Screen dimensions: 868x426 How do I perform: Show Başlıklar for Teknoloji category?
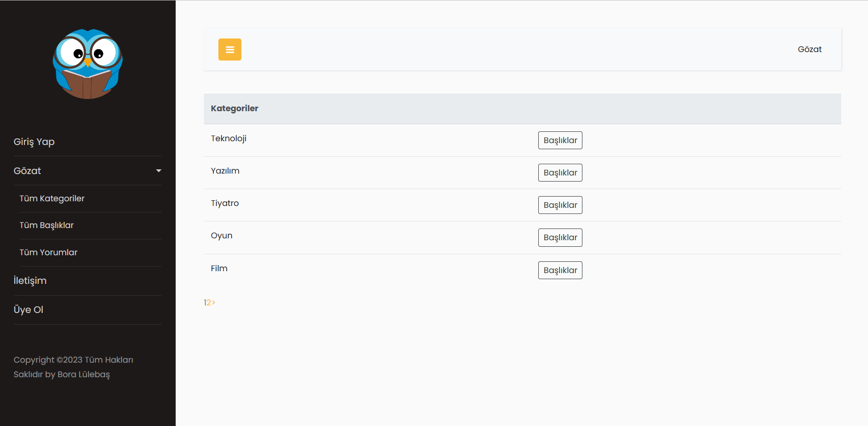pyautogui.click(x=560, y=140)
